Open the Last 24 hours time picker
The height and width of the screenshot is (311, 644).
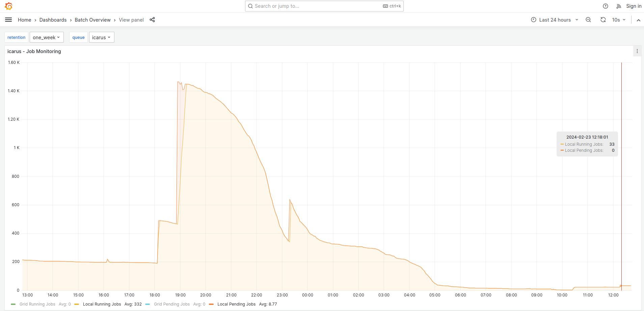click(x=555, y=20)
